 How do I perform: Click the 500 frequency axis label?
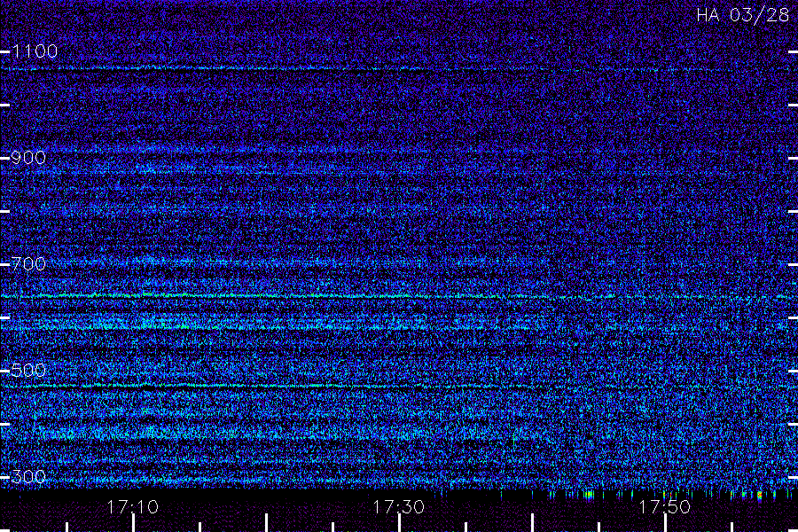28,371
